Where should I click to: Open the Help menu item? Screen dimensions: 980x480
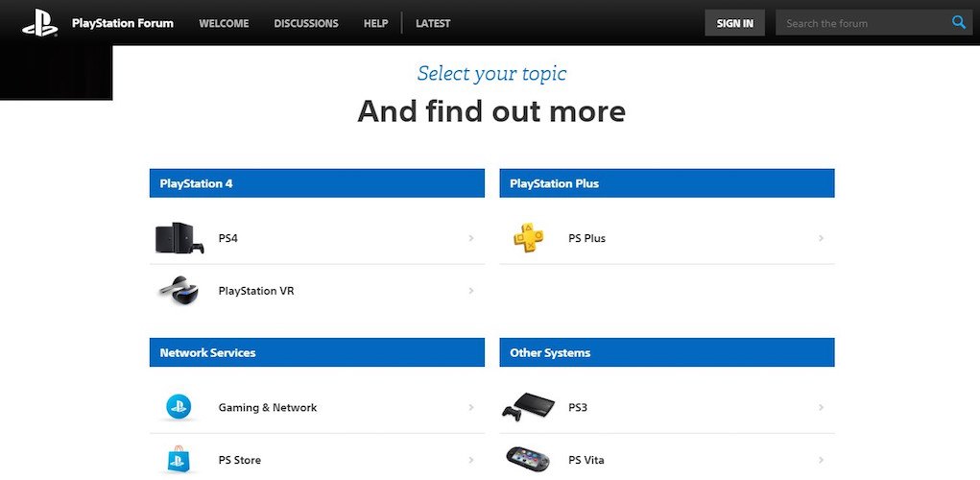tap(375, 23)
